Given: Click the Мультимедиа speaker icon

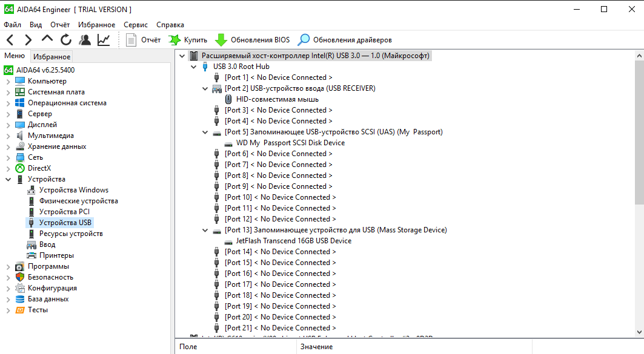Looking at the screenshot, I should [20, 136].
